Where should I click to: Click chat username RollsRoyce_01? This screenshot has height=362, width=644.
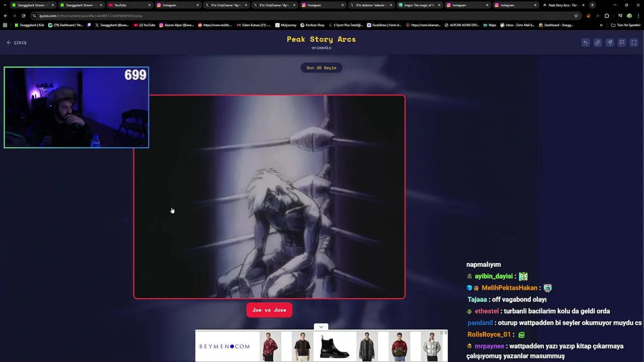click(x=489, y=334)
